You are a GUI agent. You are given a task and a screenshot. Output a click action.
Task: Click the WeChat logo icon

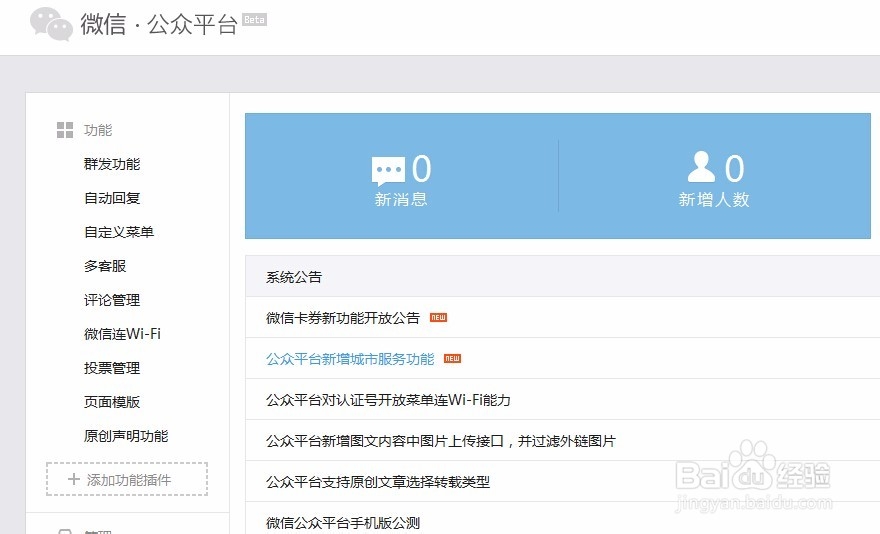[x=51, y=25]
